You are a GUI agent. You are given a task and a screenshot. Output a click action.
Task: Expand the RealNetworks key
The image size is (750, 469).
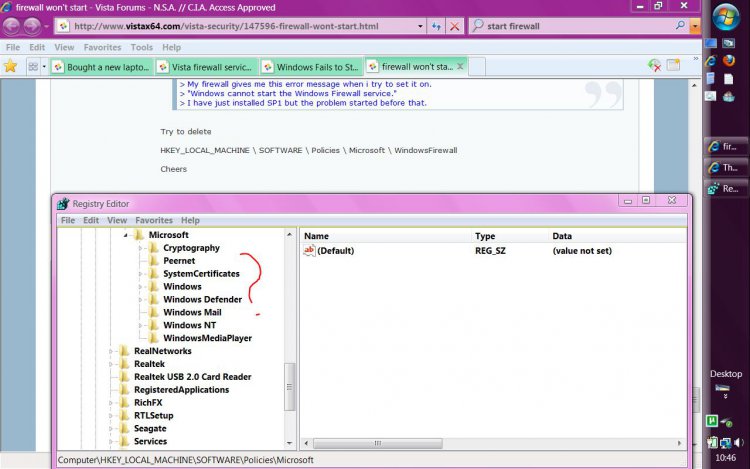click(x=111, y=351)
